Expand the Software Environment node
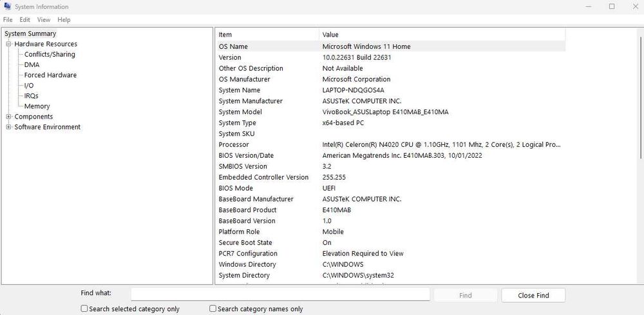Image resolution: width=644 pixels, height=315 pixels. point(8,127)
